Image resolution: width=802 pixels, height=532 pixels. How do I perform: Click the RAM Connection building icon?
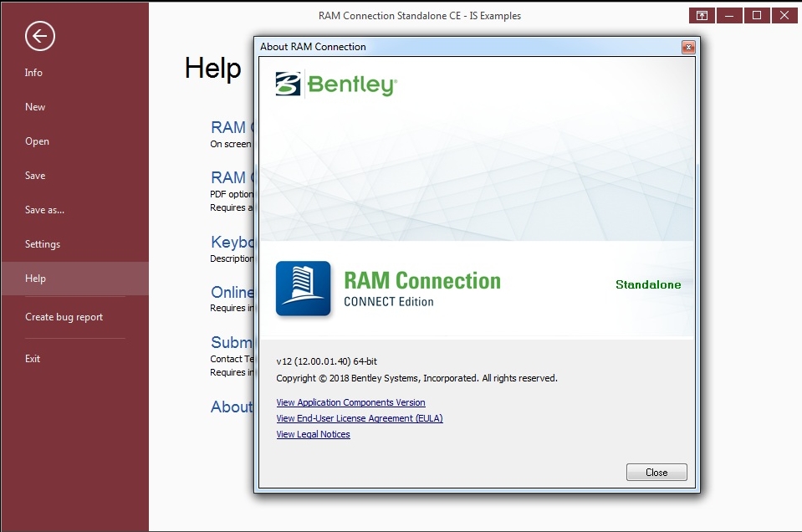point(304,289)
